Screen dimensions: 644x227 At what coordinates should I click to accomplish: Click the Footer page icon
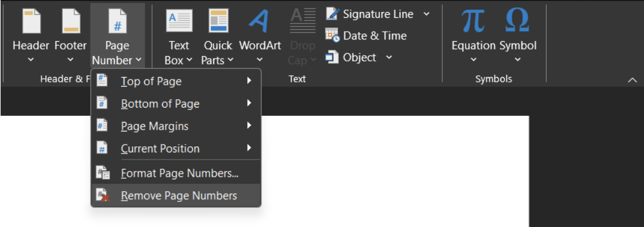(x=71, y=21)
